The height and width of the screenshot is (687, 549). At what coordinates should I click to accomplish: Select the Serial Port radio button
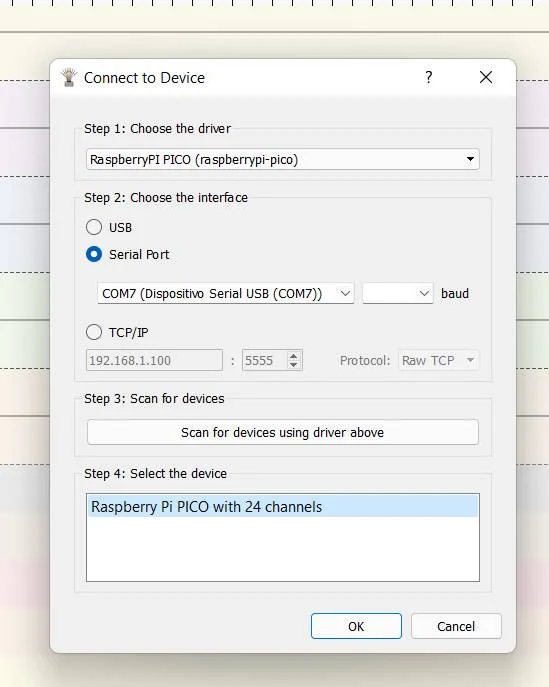coord(94,254)
